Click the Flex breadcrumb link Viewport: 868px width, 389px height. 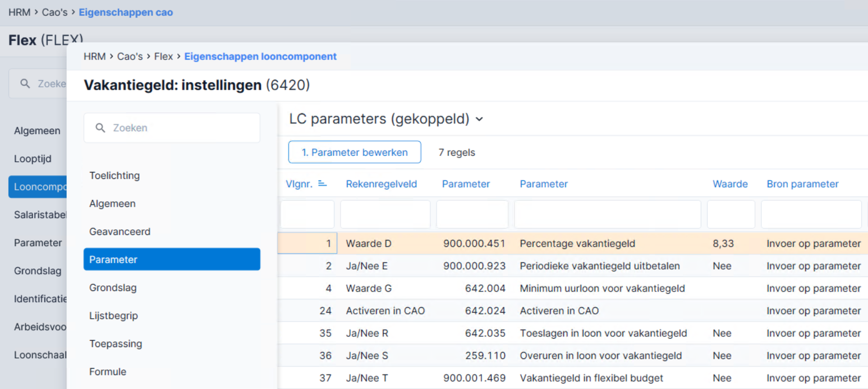(x=164, y=57)
